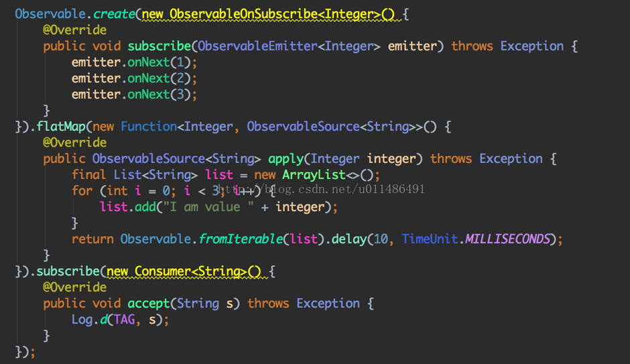Click the 'for' loop keyword
The height and width of the screenshot is (364, 630).
point(82,191)
